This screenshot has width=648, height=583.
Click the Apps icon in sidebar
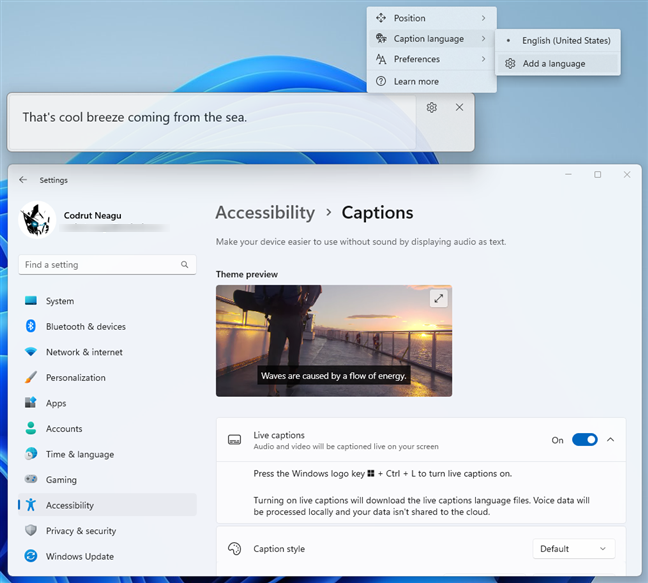point(31,402)
